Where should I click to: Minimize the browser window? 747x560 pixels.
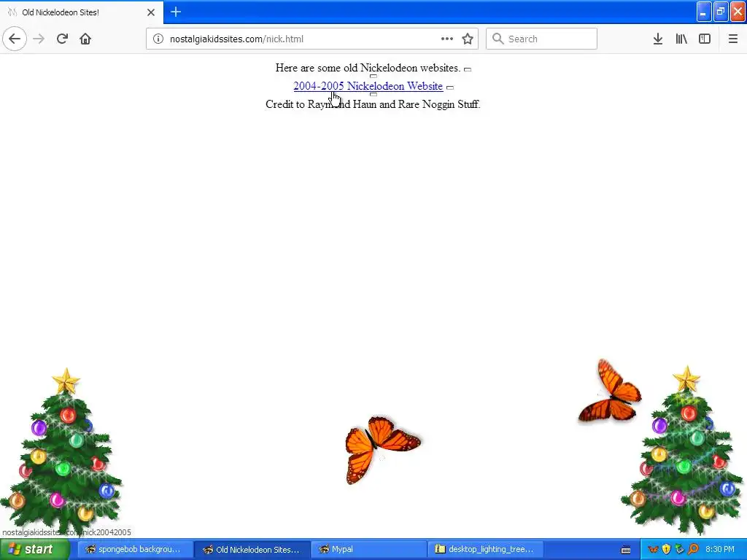point(704,12)
